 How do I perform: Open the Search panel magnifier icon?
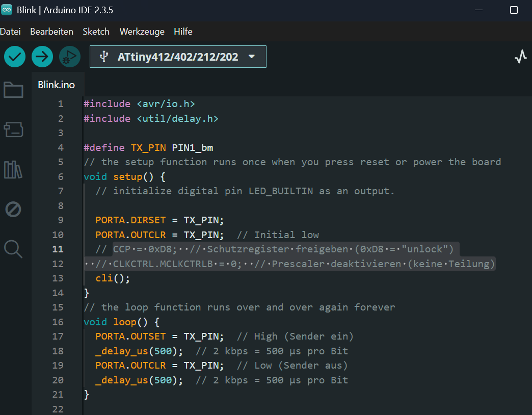click(x=13, y=249)
